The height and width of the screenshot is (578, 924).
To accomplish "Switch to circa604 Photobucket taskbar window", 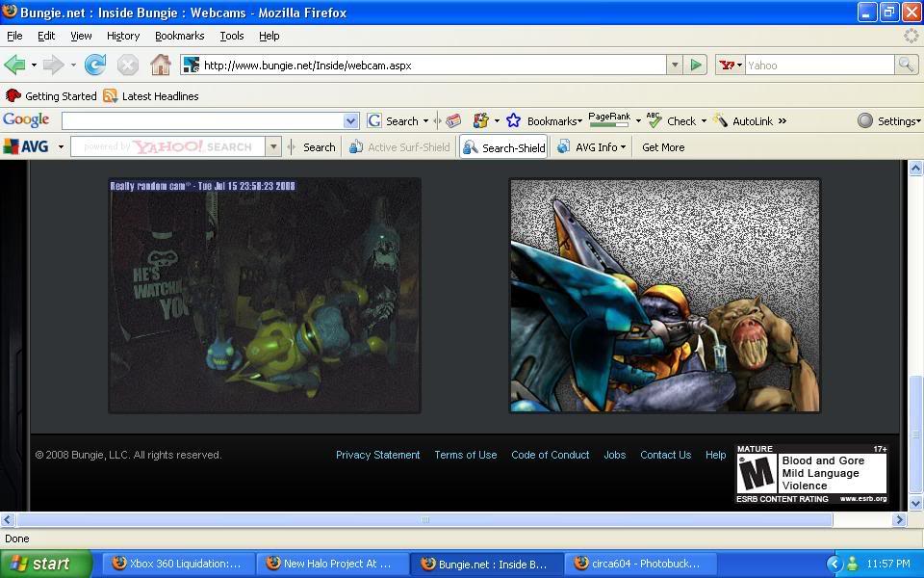I will (641, 564).
